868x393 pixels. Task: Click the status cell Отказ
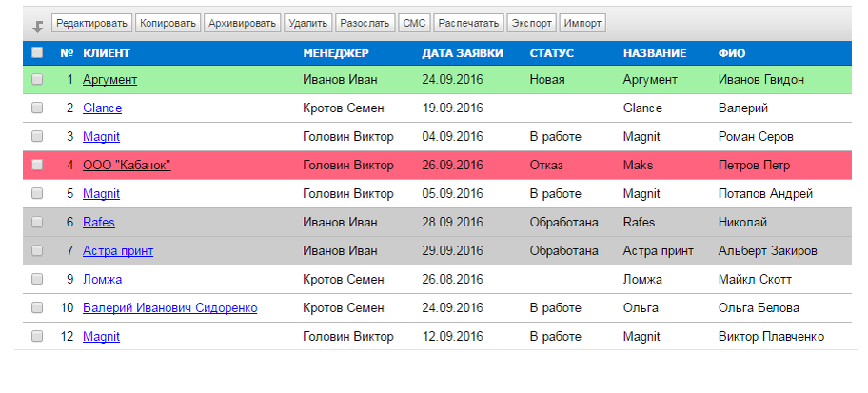pos(546,165)
